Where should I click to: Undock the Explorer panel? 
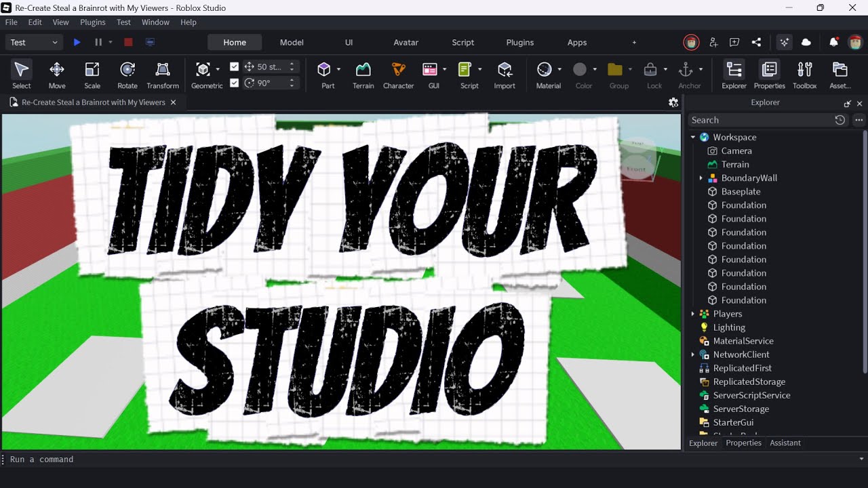click(847, 104)
